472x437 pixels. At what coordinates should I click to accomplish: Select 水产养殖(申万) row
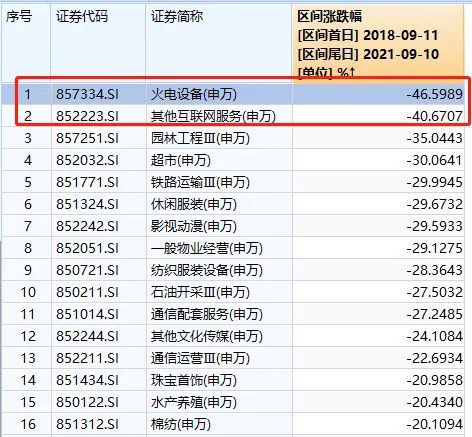click(233, 402)
